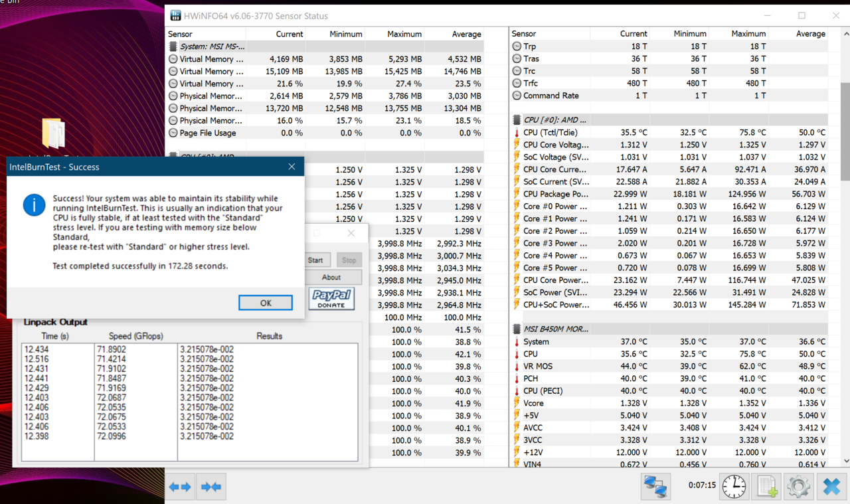The width and height of the screenshot is (850, 504).
Task: Select the 3VCC voltage row
Action: (x=669, y=440)
